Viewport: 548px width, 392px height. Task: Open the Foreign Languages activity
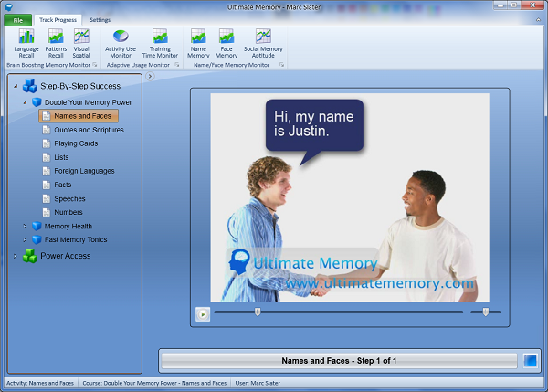(x=79, y=171)
